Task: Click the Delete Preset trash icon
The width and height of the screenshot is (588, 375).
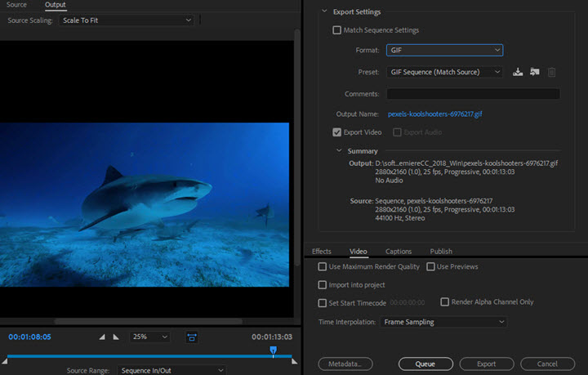Action: pos(552,72)
